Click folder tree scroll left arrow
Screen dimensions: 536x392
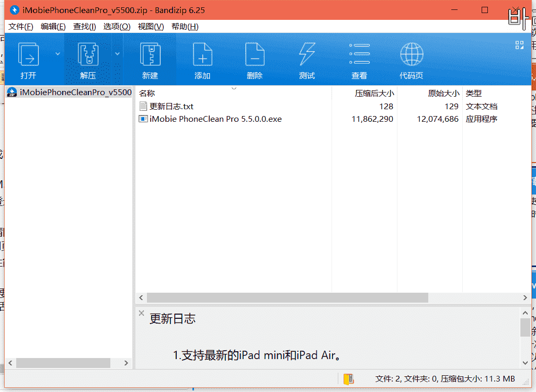[10, 363]
